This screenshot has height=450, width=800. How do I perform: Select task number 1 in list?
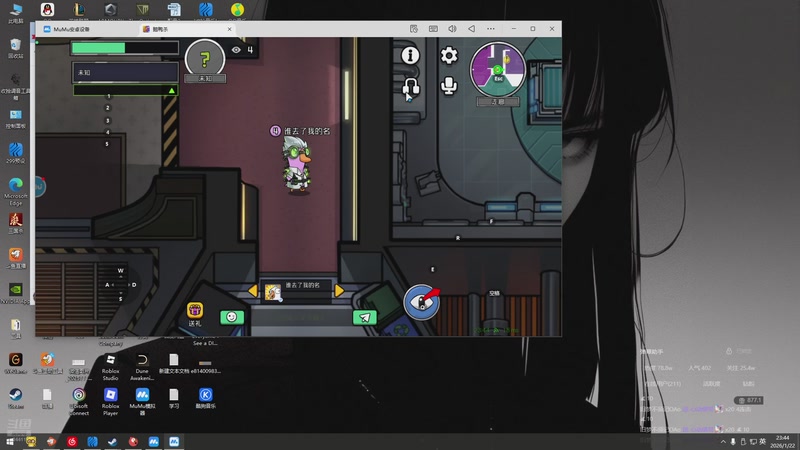[x=109, y=96]
